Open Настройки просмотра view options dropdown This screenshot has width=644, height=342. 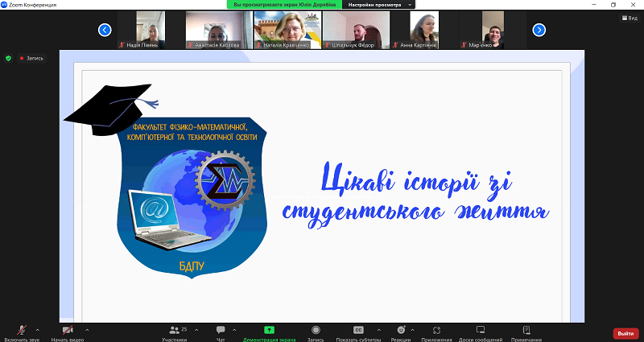click(x=378, y=5)
